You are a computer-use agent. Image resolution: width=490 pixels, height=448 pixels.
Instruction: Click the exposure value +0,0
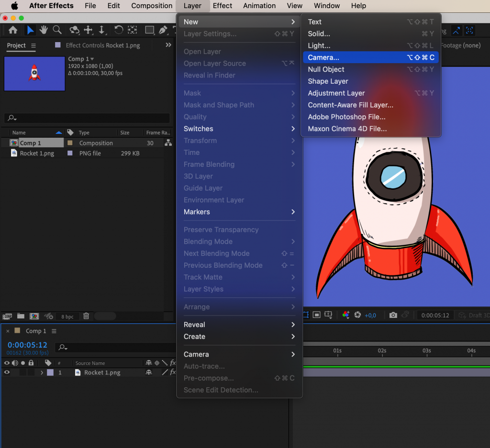click(x=370, y=315)
